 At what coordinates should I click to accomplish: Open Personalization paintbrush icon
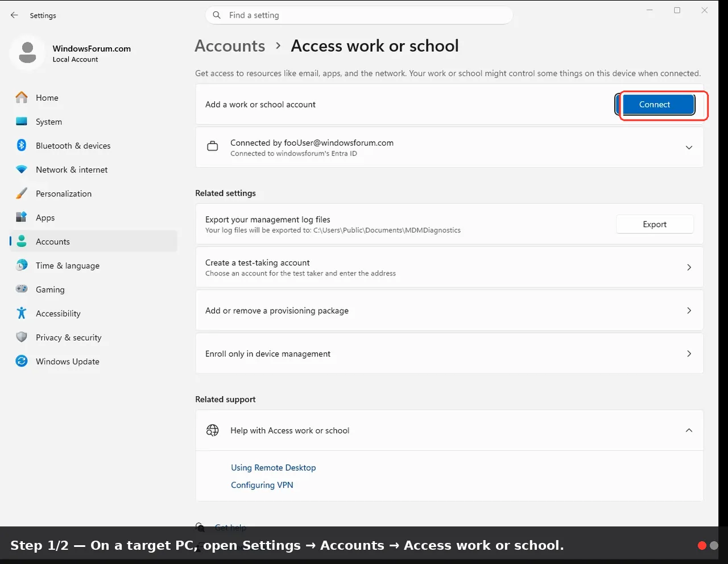click(x=22, y=194)
